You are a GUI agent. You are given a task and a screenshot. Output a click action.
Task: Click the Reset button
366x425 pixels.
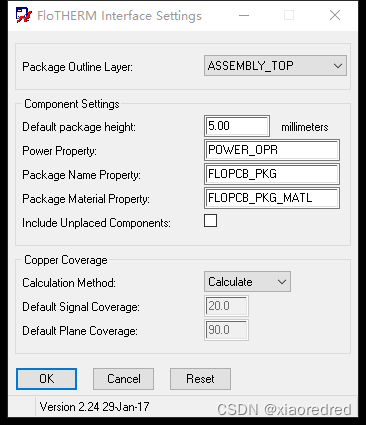pos(200,379)
